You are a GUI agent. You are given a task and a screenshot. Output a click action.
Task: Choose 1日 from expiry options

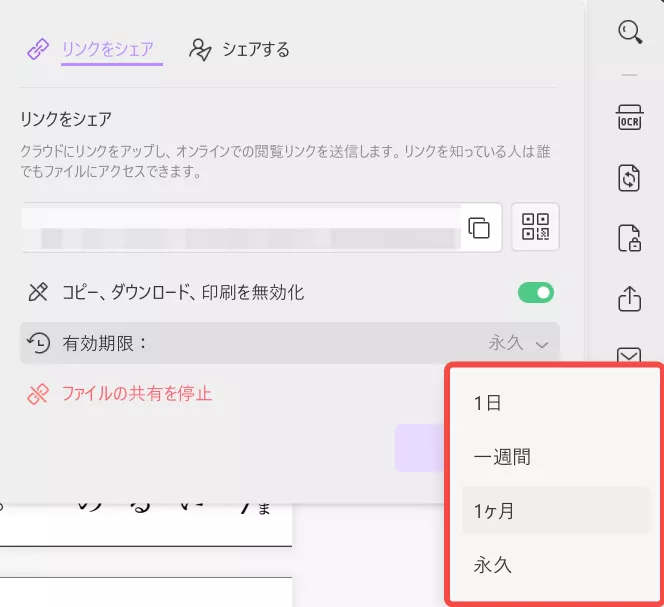point(556,403)
